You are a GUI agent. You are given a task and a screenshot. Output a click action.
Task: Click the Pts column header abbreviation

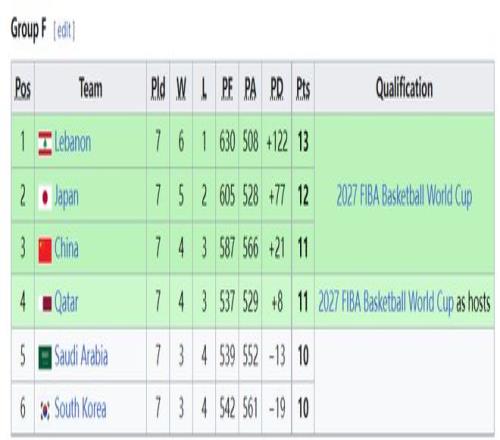303,89
